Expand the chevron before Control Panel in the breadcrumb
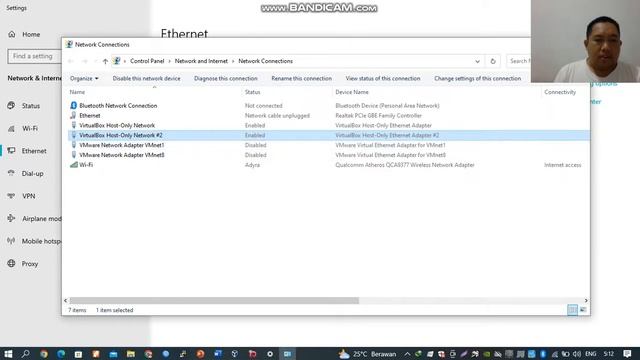Viewport: 640px width, 360px height. point(125,61)
